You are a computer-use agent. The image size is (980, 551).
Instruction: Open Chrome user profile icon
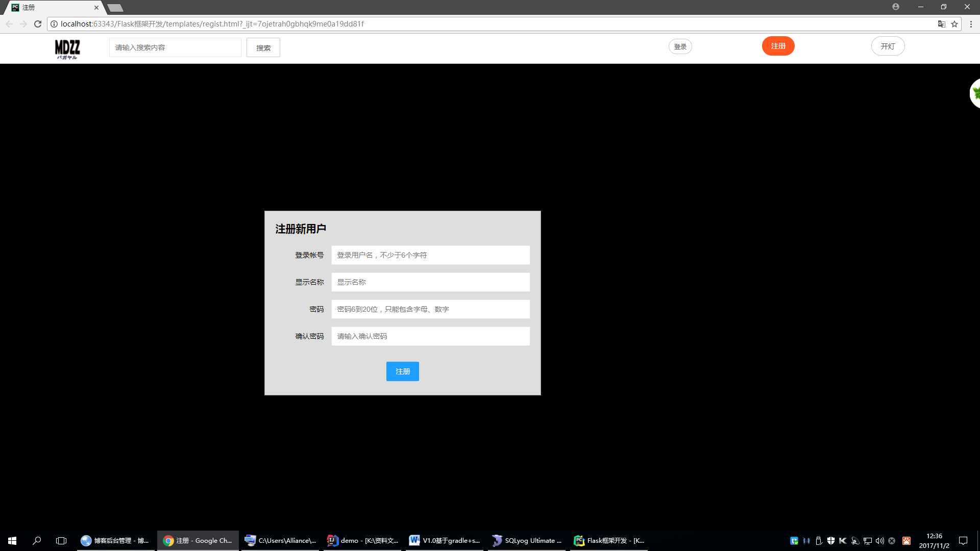[896, 7]
